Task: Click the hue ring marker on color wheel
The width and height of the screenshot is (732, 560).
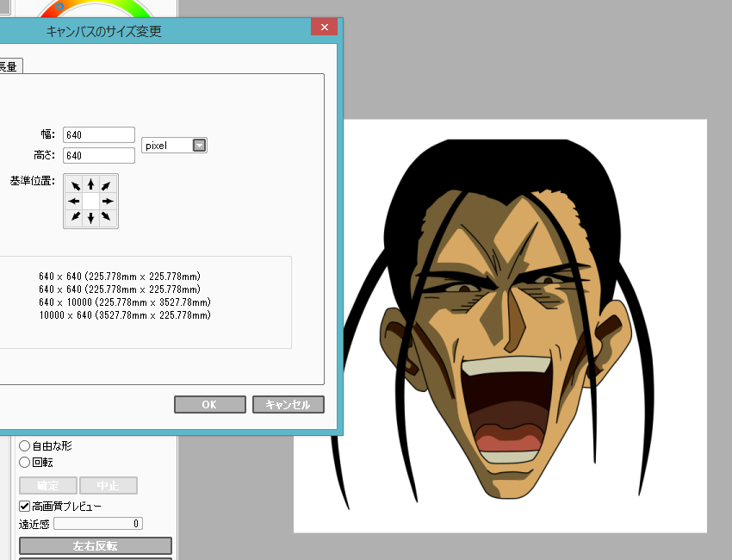Action: click(x=59, y=7)
